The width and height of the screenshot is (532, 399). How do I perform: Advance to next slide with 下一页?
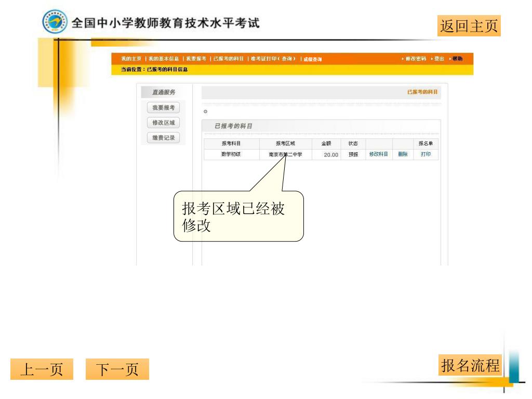click(x=117, y=369)
